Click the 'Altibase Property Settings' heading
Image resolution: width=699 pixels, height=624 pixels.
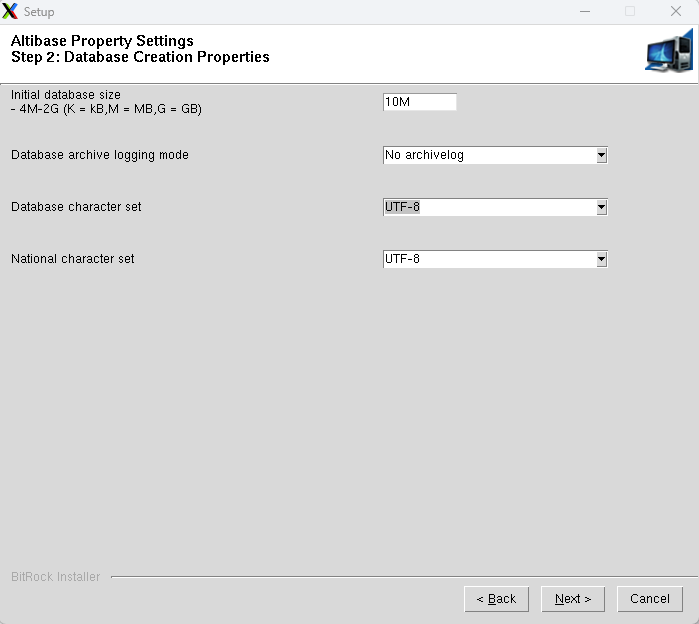pos(102,42)
